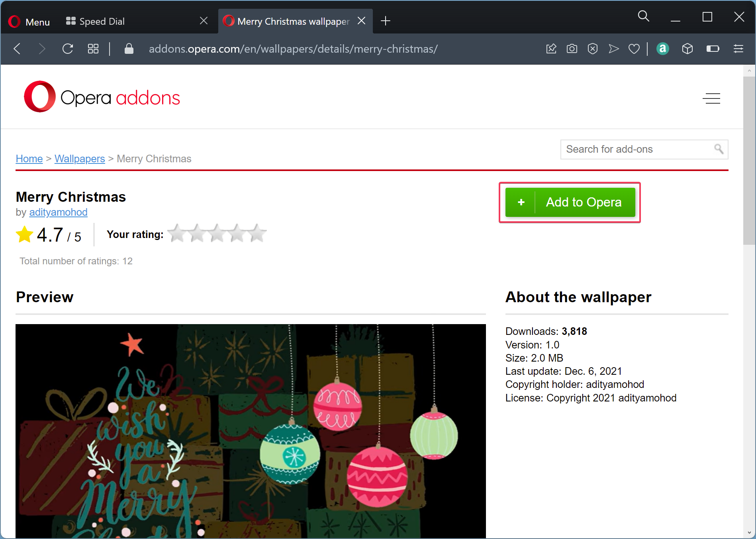Open Speed Dial start page grid icon
Image resolution: width=756 pixels, height=539 pixels.
tap(93, 49)
